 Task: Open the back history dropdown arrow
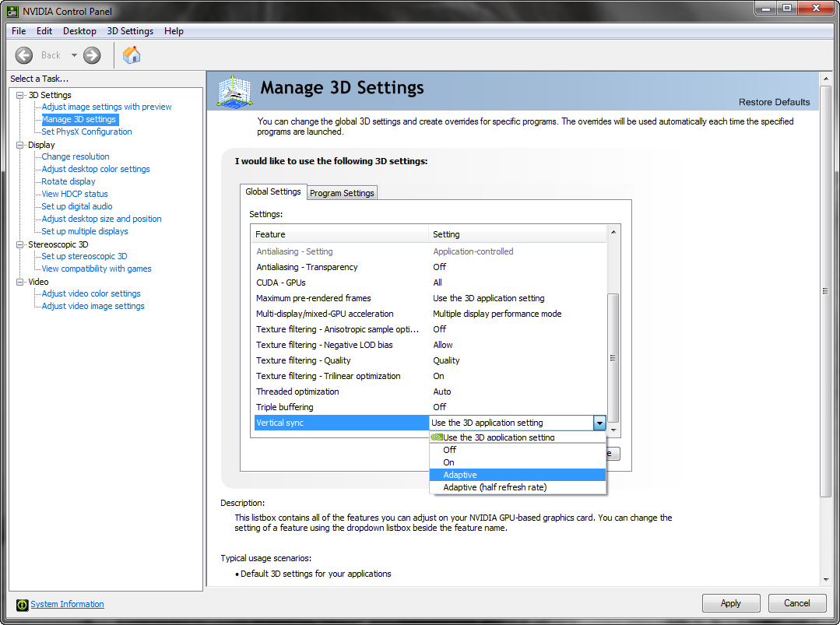click(74, 55)
